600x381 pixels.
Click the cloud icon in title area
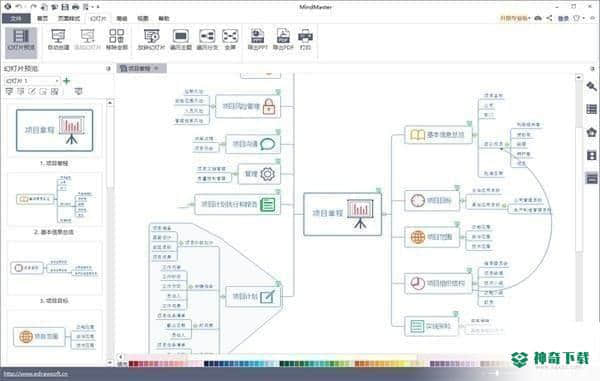tap(538, 18)
